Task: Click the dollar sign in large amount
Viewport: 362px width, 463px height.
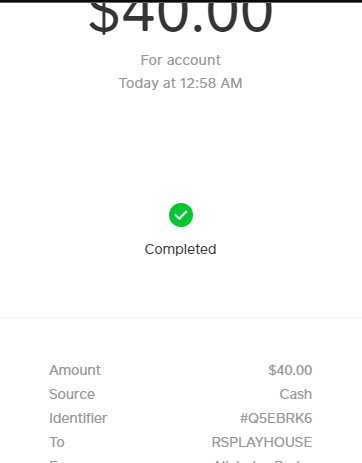Action: click(104, 17)
